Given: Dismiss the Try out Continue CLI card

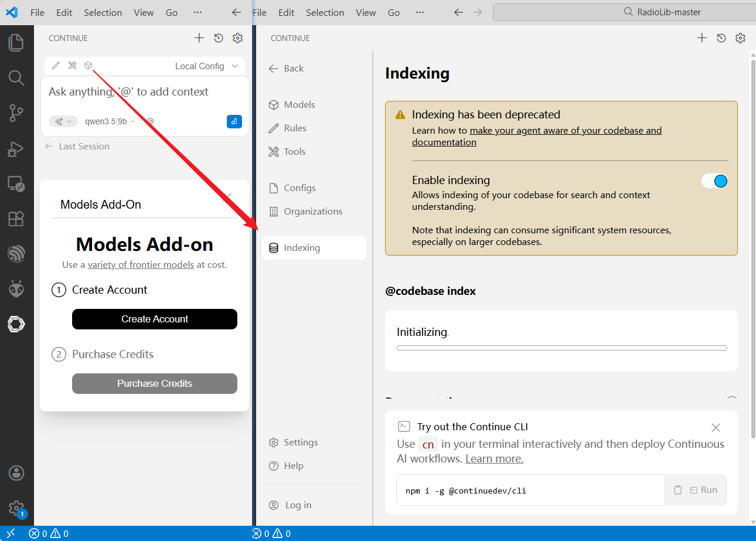Looking at the screenshot, I should [716, 428].
